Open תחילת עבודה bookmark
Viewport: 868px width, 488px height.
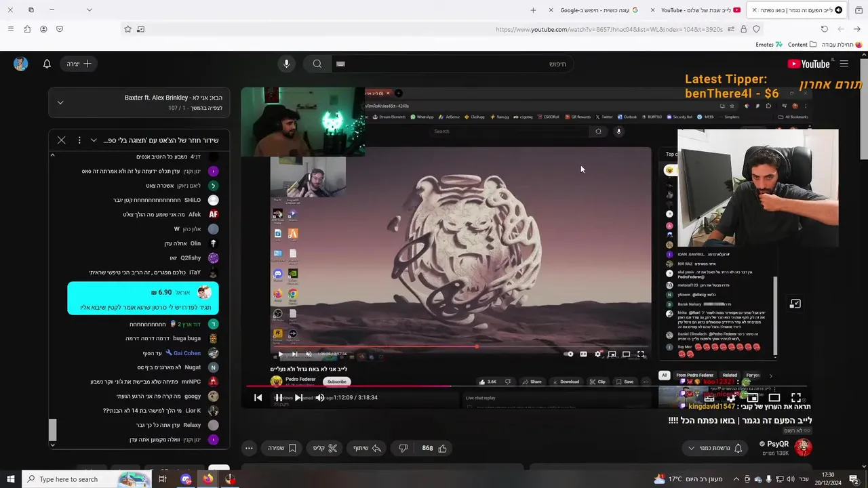tap(841, 45)
